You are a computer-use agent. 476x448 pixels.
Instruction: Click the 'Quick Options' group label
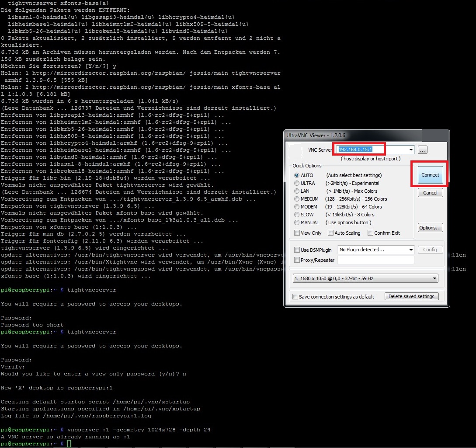click(307, 166)
